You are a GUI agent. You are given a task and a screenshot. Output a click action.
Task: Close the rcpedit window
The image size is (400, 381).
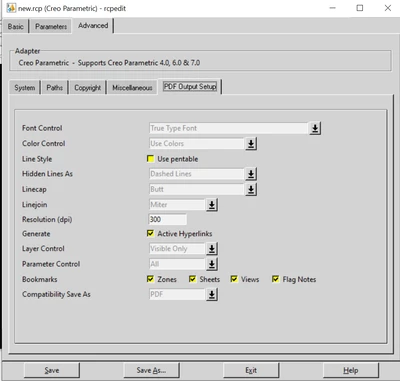388,8
